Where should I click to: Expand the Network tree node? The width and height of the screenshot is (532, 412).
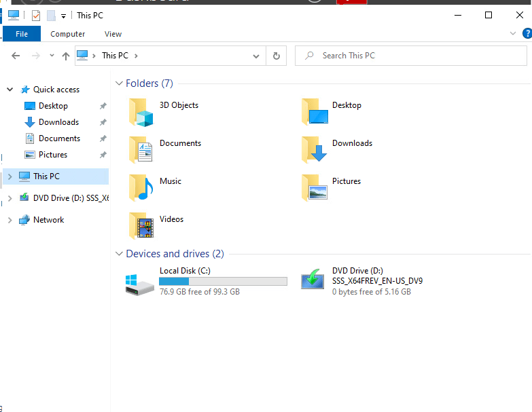[x=10, y=220]
